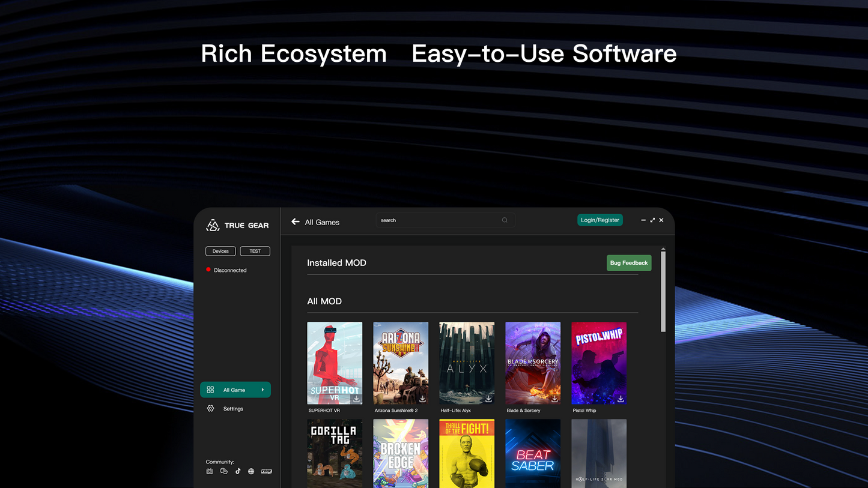The image size is (868, 488).
Task: Click the Bug Feedback button
Action: pyautogui.click(x=628, y=263)
